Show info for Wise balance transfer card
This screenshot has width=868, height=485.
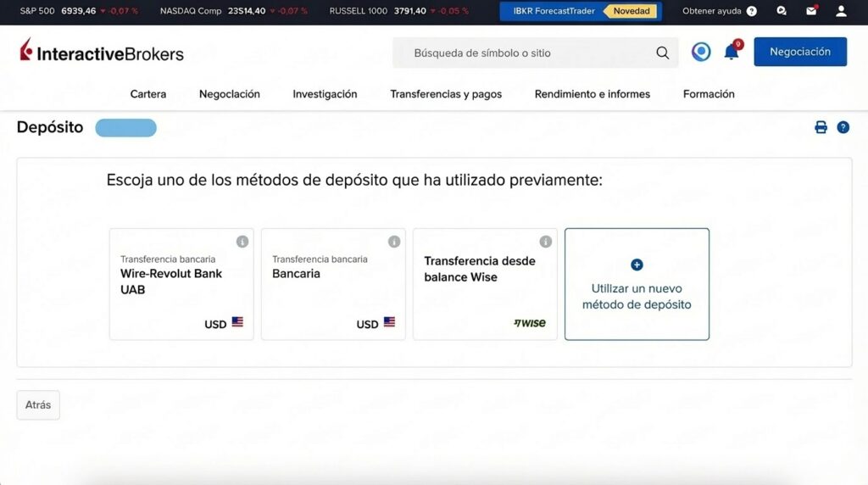[546, 242]
